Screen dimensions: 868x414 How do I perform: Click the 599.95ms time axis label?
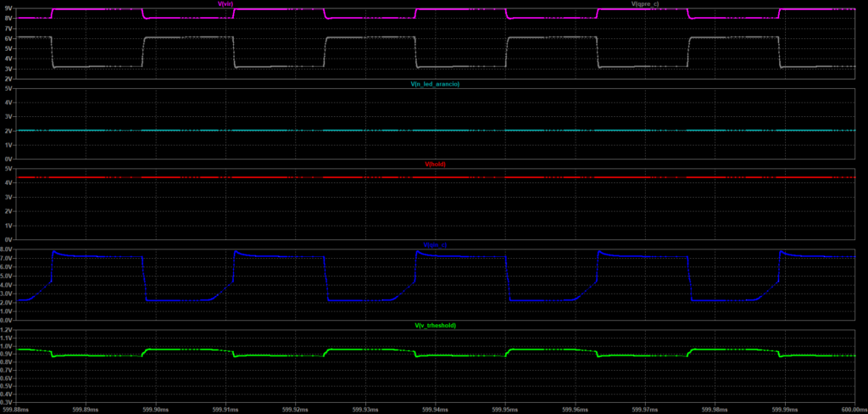505,409
